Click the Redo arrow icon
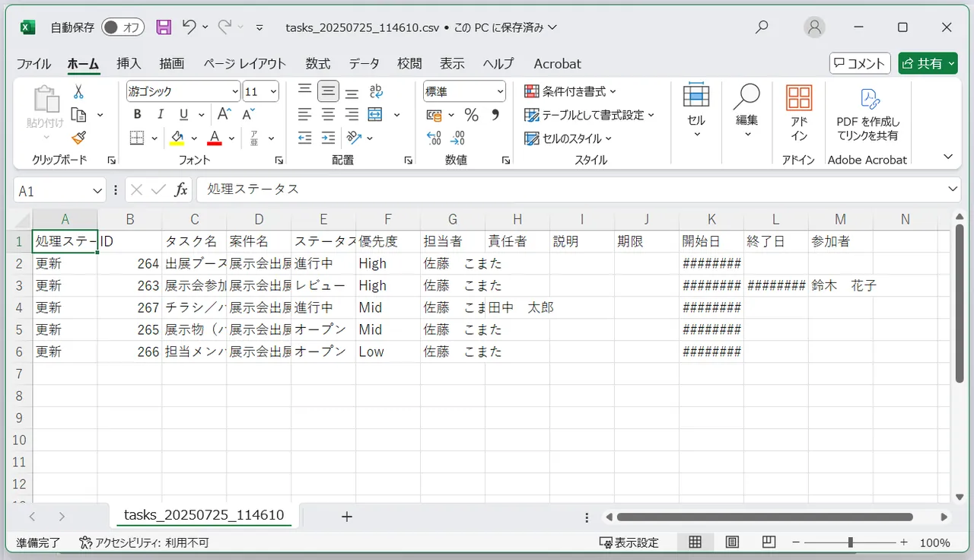This screenshot has height=560, width=974. point(224,27)
